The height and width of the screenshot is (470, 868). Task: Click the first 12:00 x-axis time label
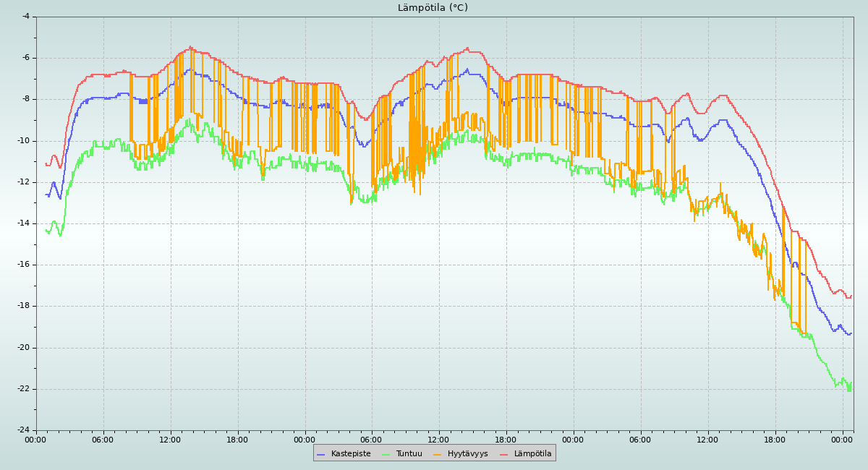tap(170, 439)
